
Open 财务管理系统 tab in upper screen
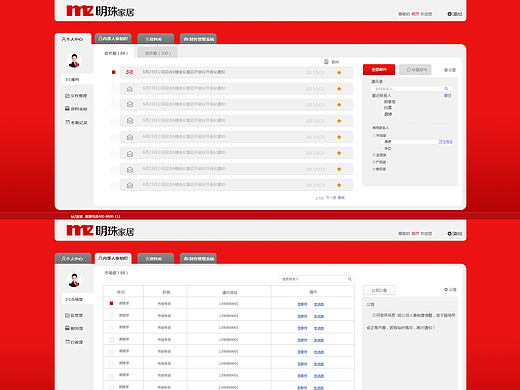pyautogui.click(x=198, y=39)
